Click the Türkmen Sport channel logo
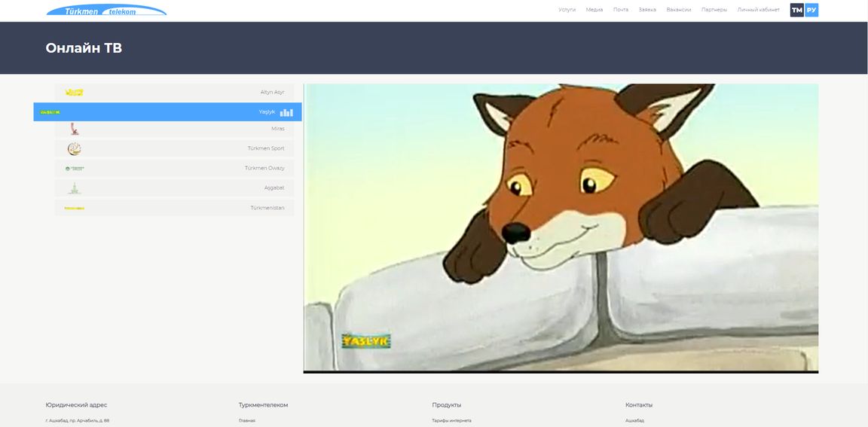The image size is (868, 427). (x=74, y=148)
